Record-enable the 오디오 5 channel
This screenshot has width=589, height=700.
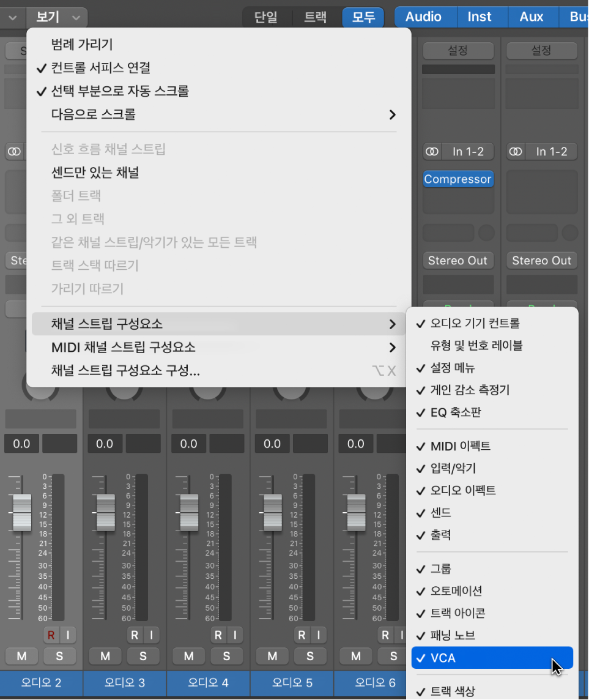point(302,635)
